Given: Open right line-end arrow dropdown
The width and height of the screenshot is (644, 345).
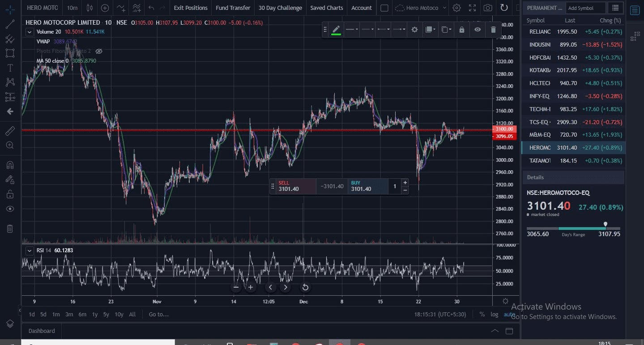Looking at the screenshot, I should point(399,30).
